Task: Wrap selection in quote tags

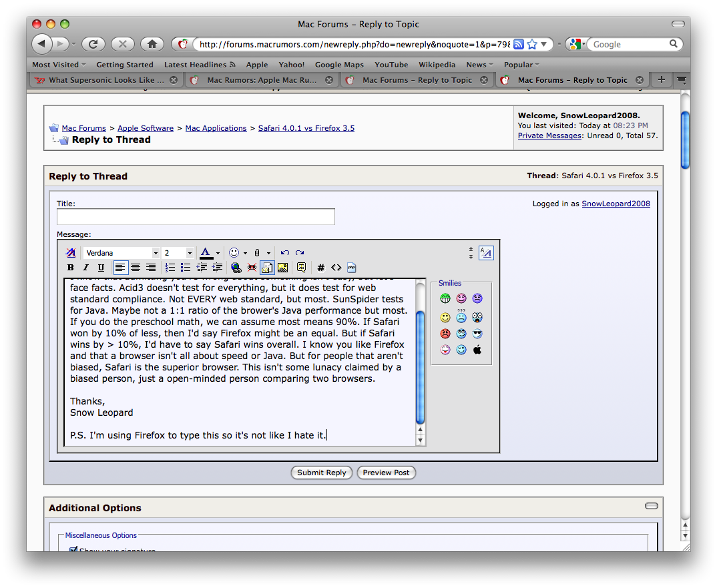Action: tap(301, 268)
